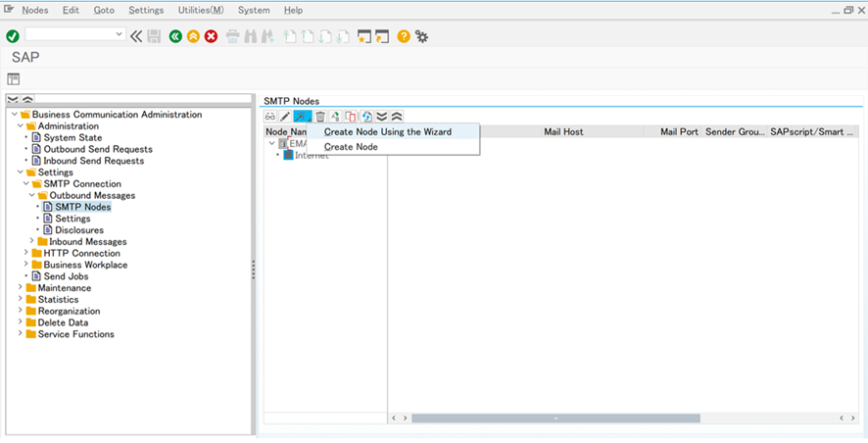Image resolution: width=868 pixels, height=443 pixels.
Task: Click Collapse All in SMTP Nodes toolbar
Action: click(397, 117)
